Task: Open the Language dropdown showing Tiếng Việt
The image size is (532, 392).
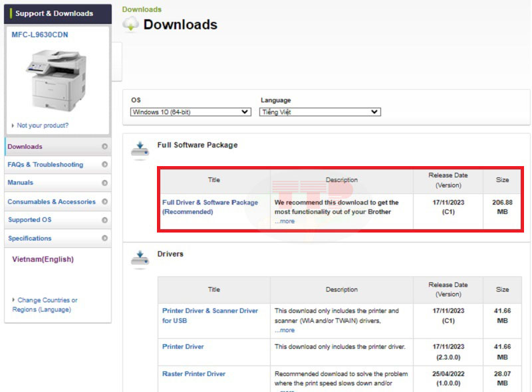Action: pos(319,112)
